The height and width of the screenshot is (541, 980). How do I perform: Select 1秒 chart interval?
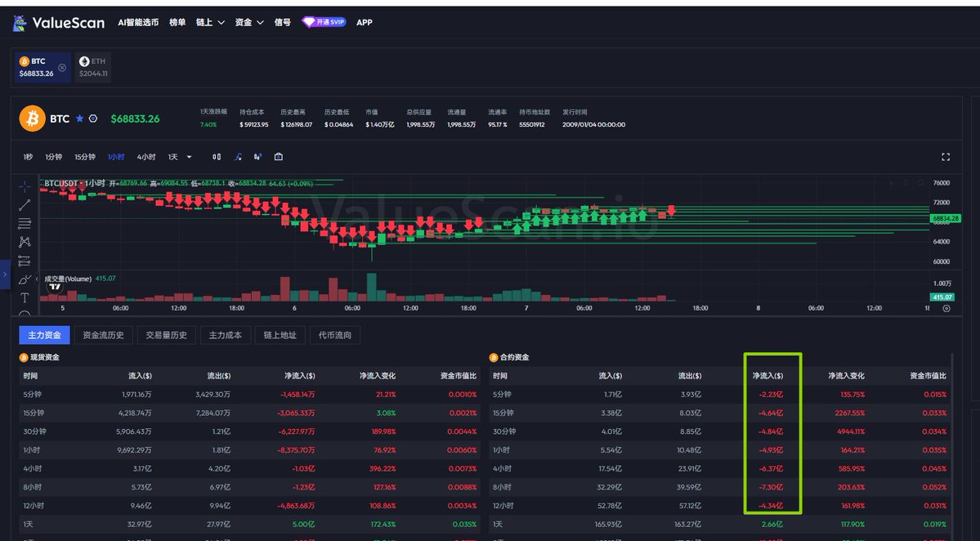click(28, 157)
